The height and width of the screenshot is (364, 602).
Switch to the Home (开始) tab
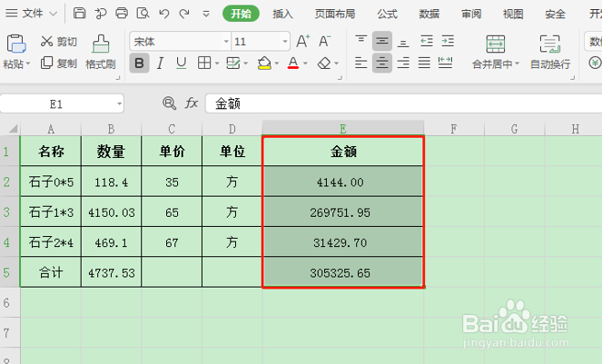coord(241,14)
